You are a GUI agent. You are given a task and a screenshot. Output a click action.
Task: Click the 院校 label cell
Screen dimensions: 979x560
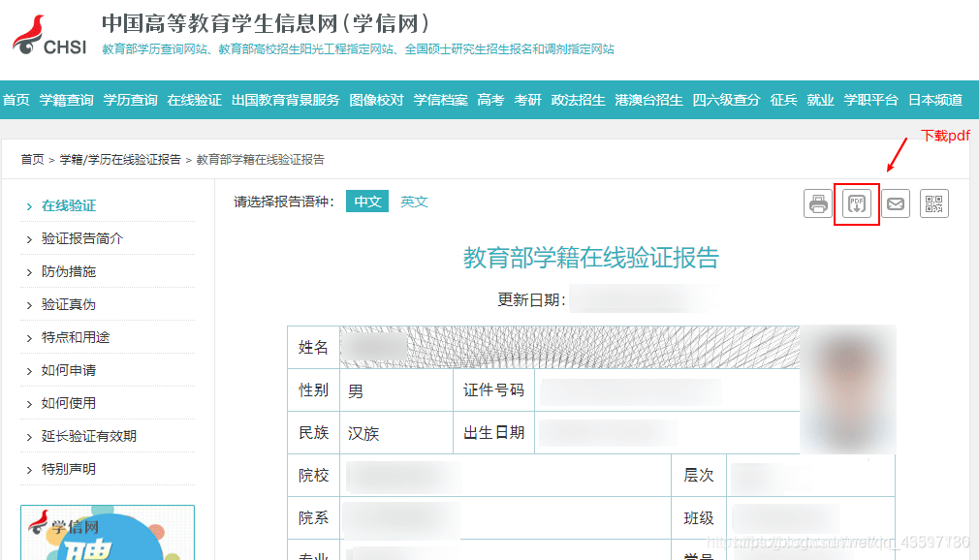point(313,476)
